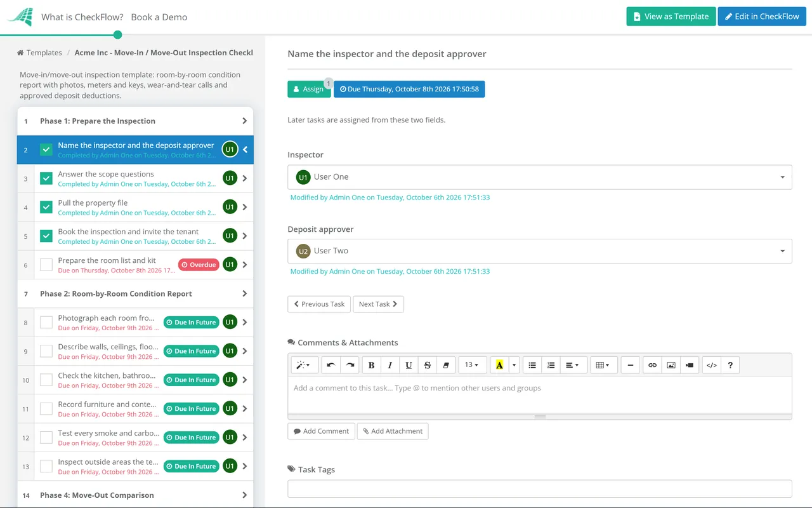
Task: Go to Previous Task
Action: tap(319, 304)
